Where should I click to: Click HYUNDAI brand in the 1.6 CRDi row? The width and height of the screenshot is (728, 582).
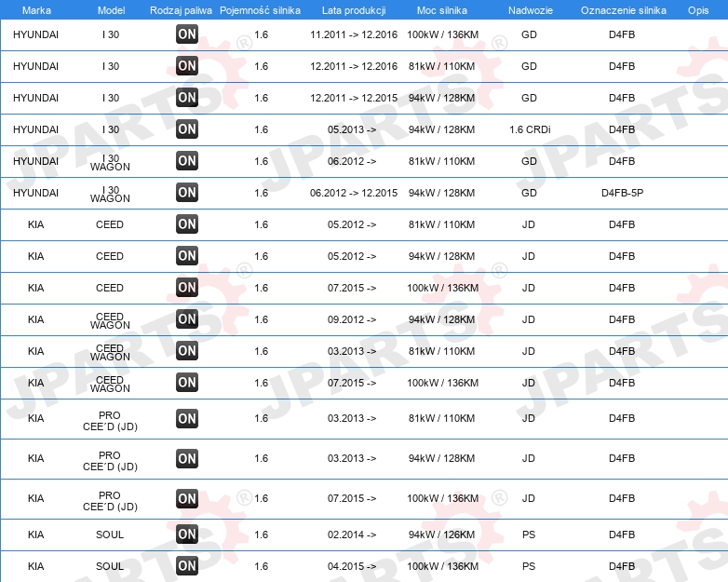point(35,129)
